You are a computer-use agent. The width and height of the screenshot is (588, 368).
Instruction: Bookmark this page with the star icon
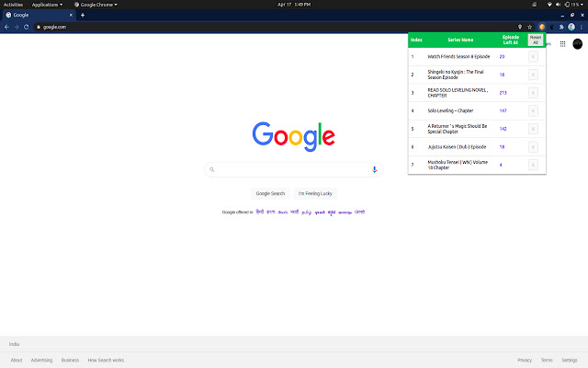point(529,27)
